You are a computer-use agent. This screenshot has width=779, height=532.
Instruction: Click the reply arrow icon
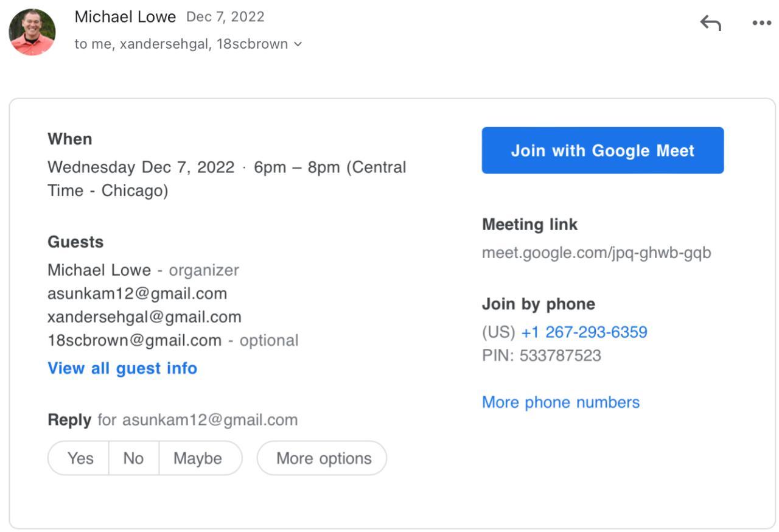click(x=710, y=23)
